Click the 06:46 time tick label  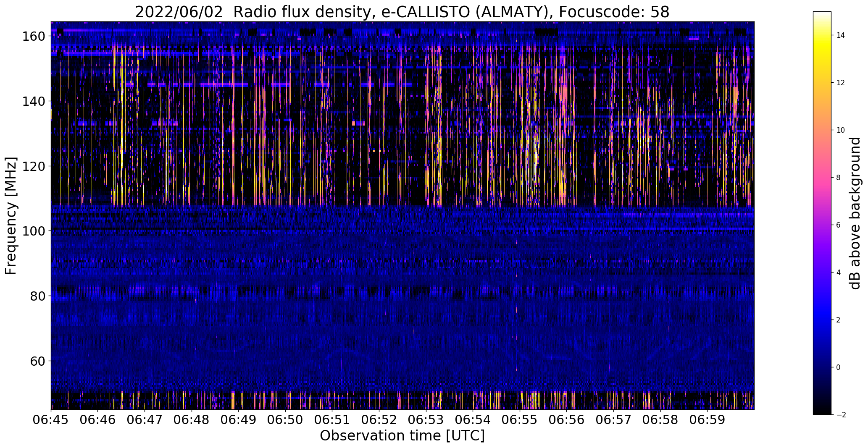click(98, 419)
